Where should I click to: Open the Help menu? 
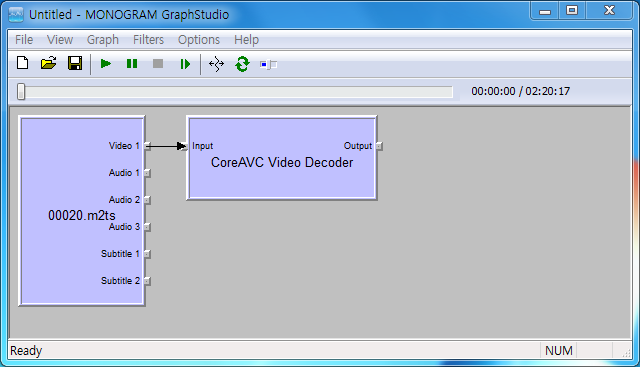coord(246,40)
